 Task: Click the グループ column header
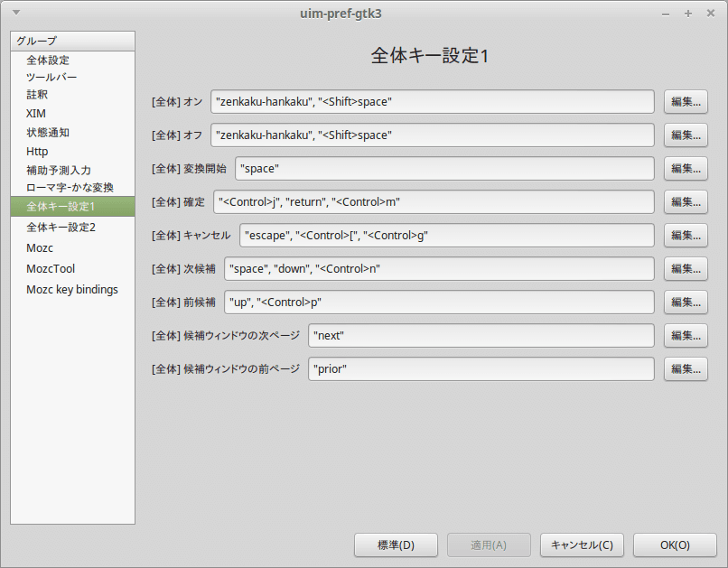(72, 41)
